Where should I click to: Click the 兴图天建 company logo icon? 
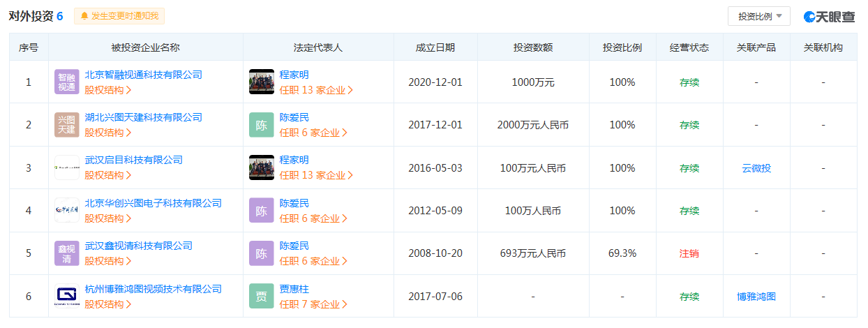point(67,125)
